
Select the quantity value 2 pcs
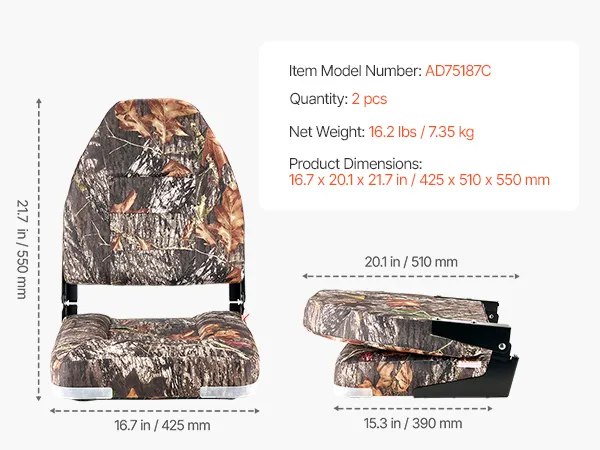[x=369, y=99]
